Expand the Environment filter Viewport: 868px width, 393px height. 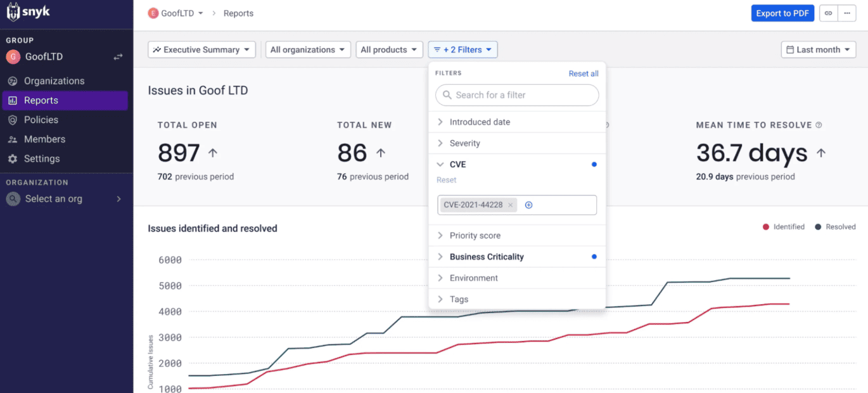517,278
